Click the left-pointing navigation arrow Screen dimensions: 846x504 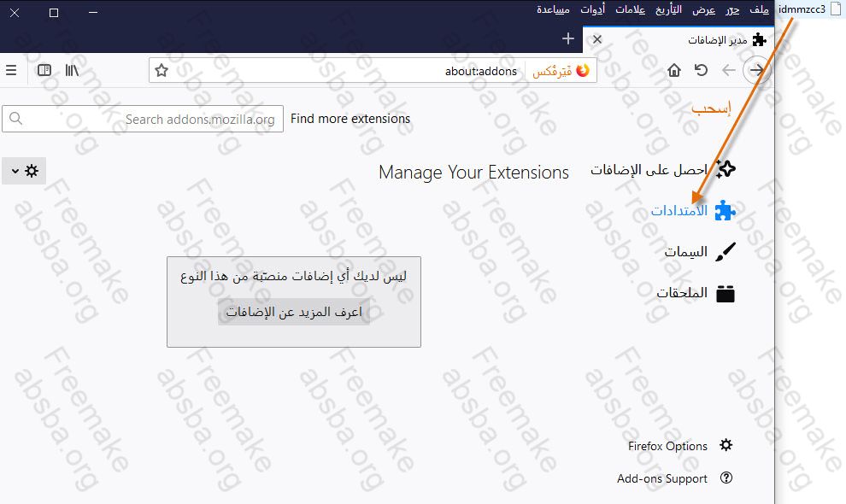729,70
